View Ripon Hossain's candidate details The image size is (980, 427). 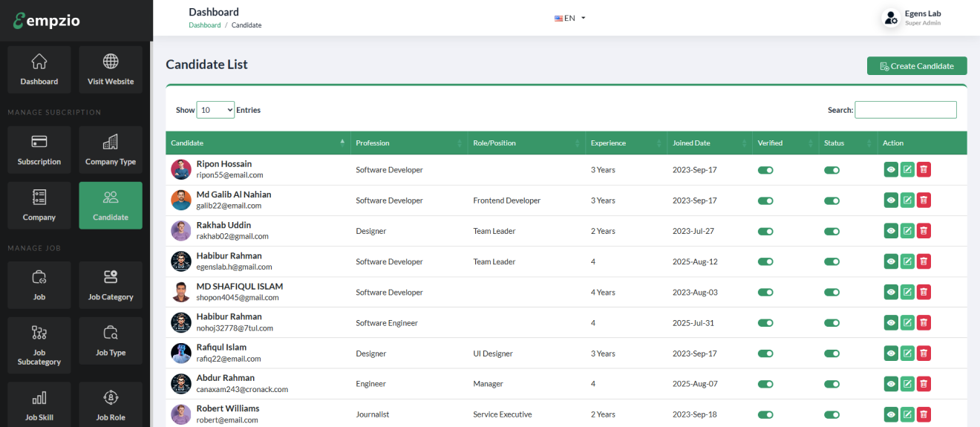click(x=891, y=170)
